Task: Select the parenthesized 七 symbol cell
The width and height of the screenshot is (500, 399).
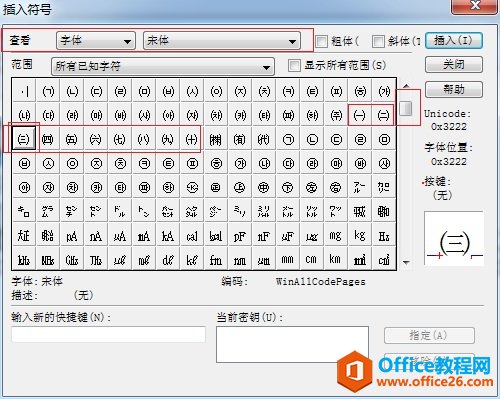Action: tap(120, 139)
